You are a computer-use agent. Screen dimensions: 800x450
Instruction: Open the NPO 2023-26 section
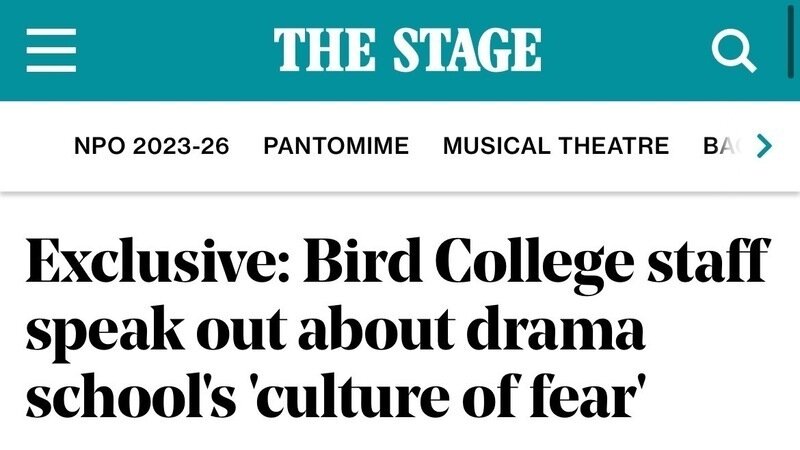[152, 146]
